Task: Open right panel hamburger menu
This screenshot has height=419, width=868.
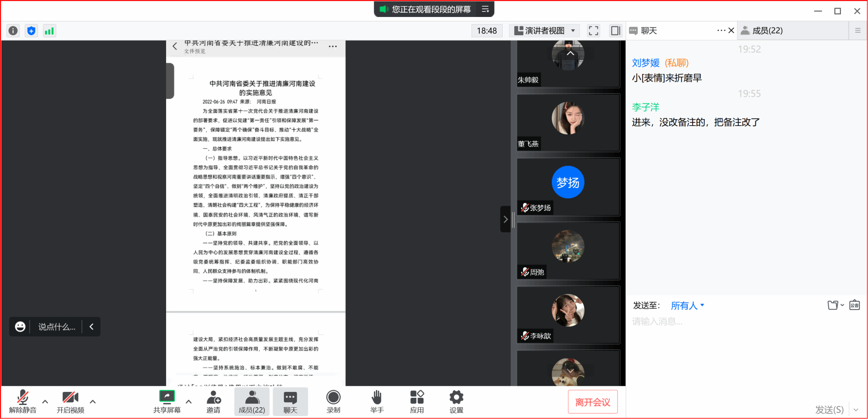Action: pos(858,31)
